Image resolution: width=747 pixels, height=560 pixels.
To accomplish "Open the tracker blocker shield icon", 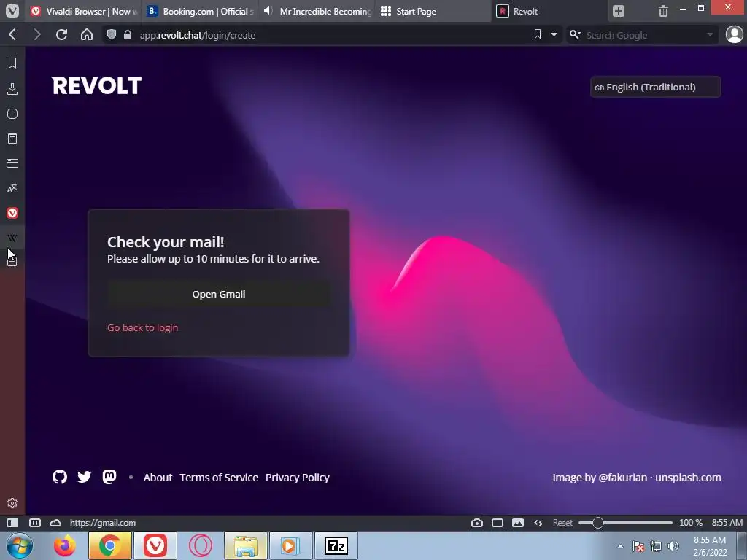I will [x=112, y=35].
